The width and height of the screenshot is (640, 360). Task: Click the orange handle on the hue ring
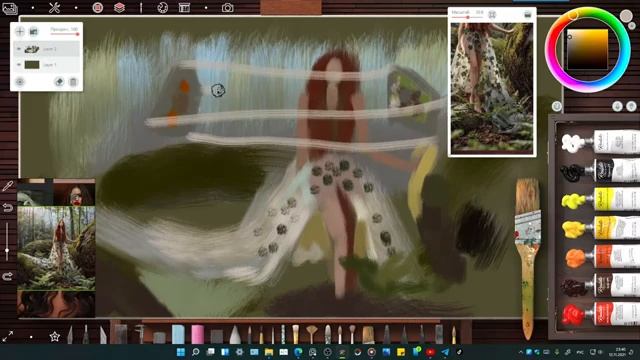tap(574, 16)
